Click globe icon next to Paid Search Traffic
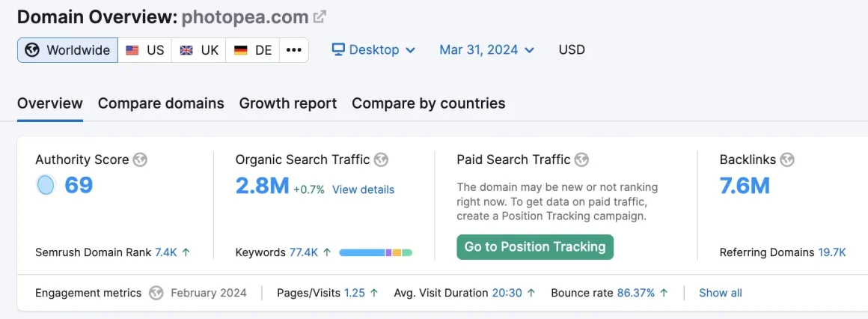868x319 pixels. click(581, 160)
